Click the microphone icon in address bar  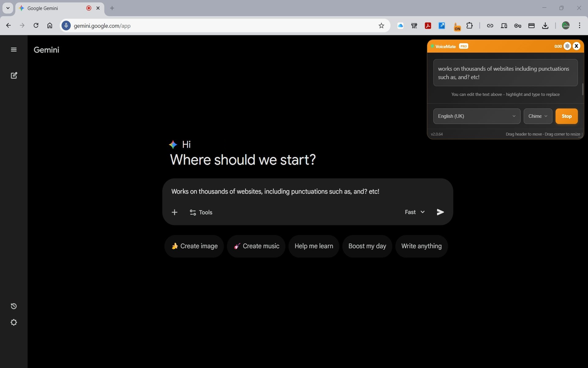(x=66, y=26)
